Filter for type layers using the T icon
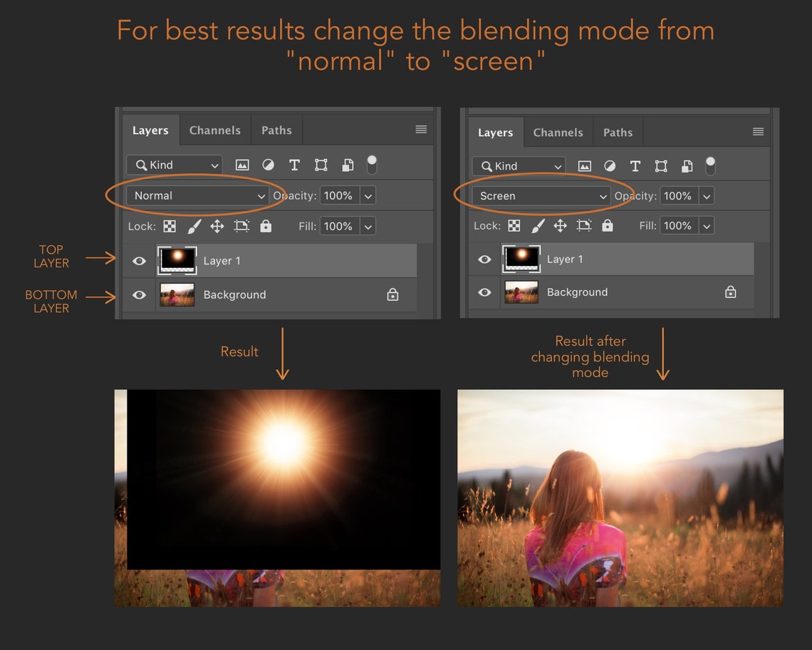Viewport: 812px width, 650px height. click(x=294, y=165)
